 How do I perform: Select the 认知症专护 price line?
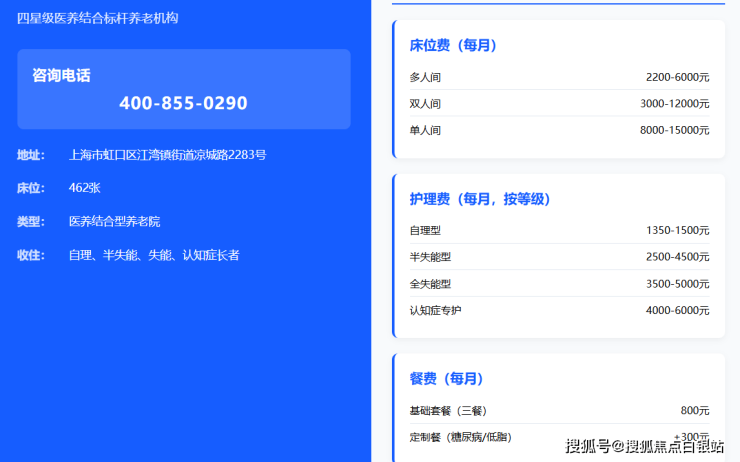click(x=559, y=310)
